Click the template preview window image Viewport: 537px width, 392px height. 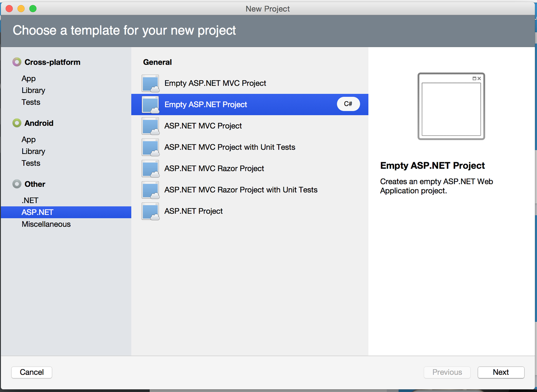click(451, 106)
